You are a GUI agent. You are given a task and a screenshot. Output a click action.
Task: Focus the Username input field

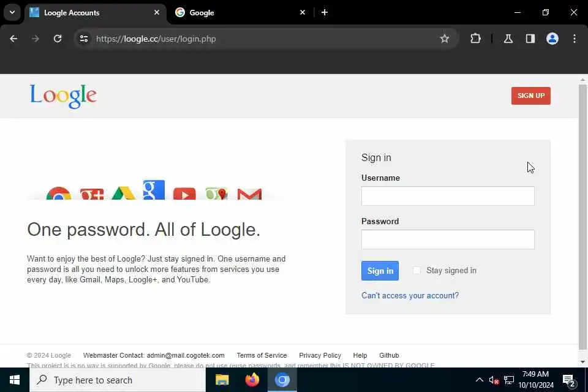click(x=448, y=196)
